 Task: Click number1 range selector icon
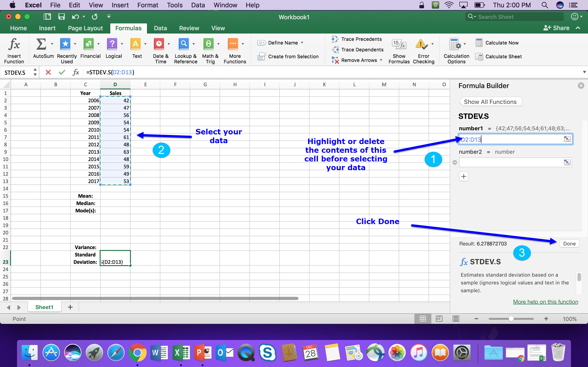pyautogui.click(x=567, y=139)
